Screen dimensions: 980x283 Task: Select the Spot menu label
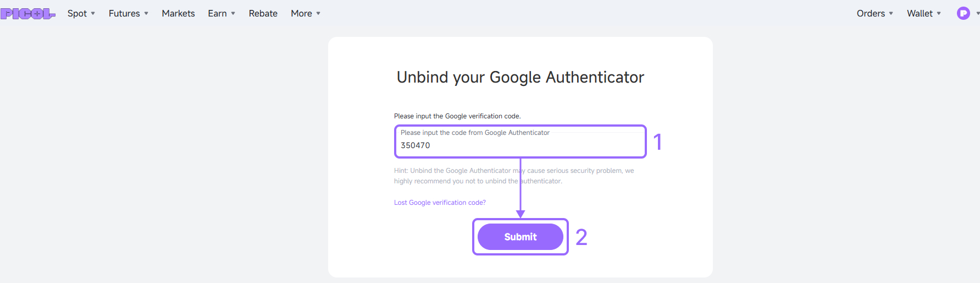77,13
